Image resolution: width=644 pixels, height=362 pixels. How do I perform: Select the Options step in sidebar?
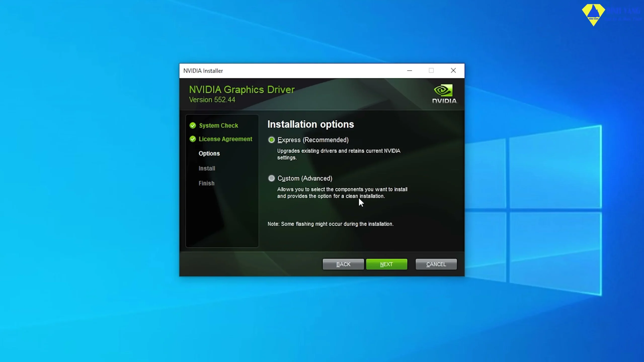tap(209, 153)
